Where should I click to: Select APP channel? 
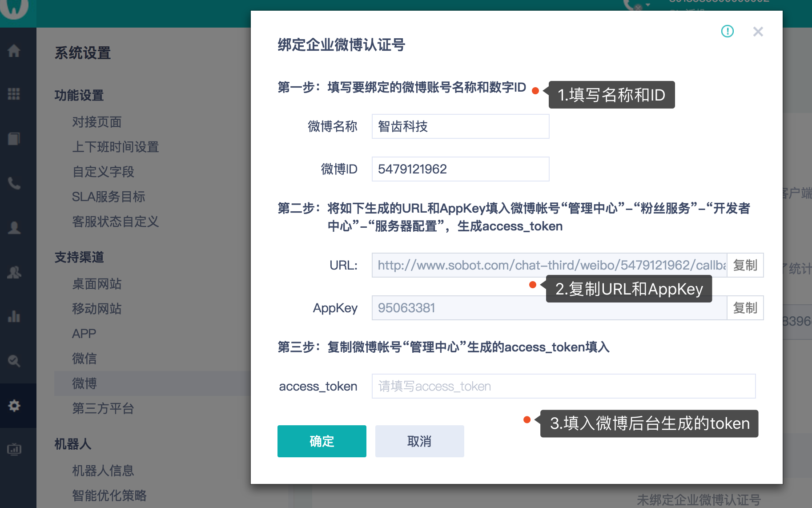(84, 334)
